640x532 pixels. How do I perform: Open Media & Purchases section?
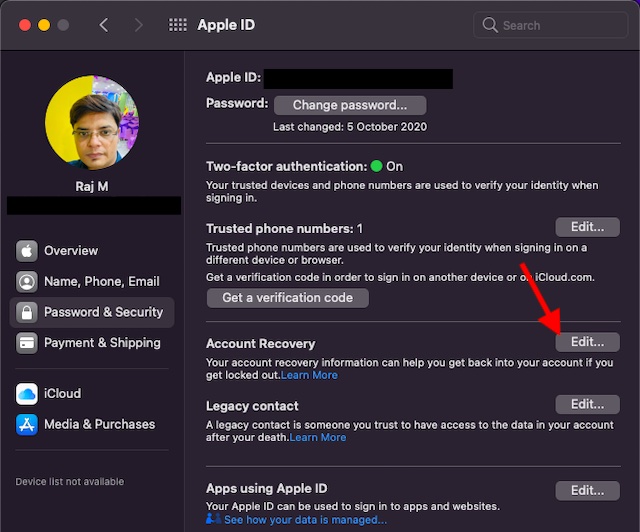point(92,424)
